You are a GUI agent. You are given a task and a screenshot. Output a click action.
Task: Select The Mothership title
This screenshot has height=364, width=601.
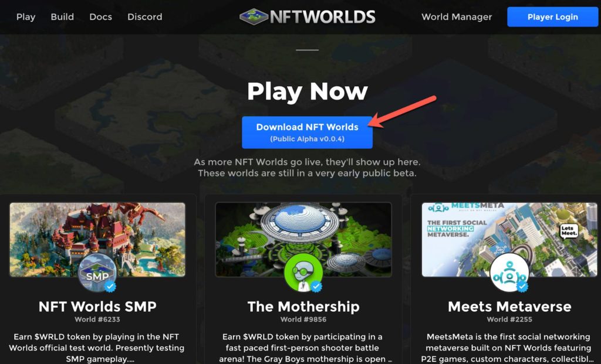point(303,307)
